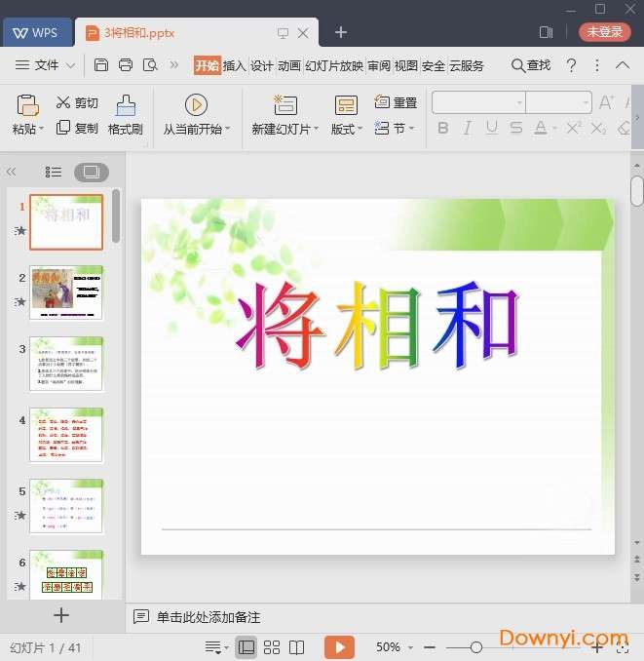The width and height of the screenshot is (644, 661).
Task: Click the 3将相和.pptx document tab
Action: [196, 33]
